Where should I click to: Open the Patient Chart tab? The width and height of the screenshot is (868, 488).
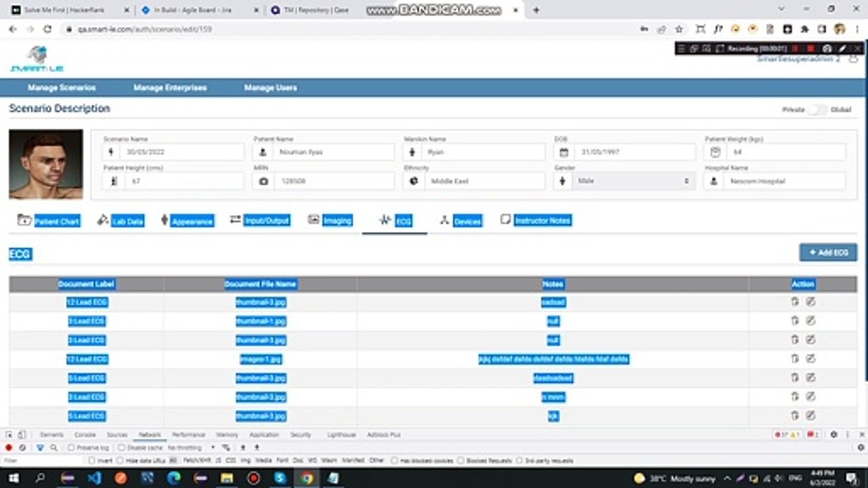49,221
